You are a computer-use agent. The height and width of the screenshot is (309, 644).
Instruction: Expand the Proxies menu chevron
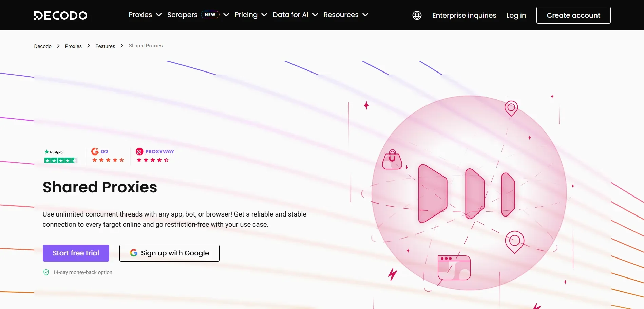pyautogui.click(x=158, y=15)
